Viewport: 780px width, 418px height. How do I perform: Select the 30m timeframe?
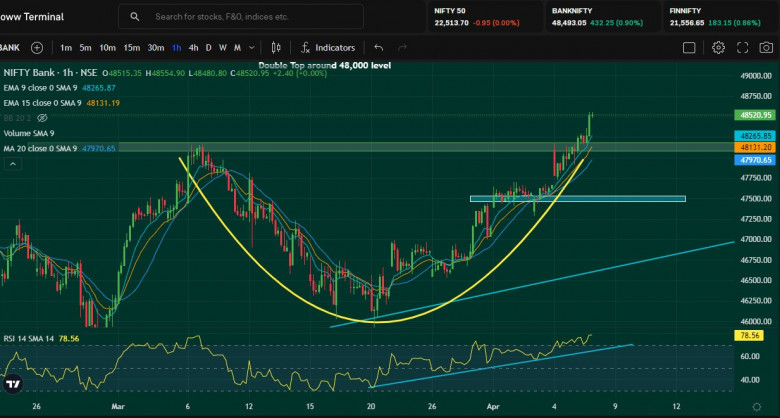[156, 48]
